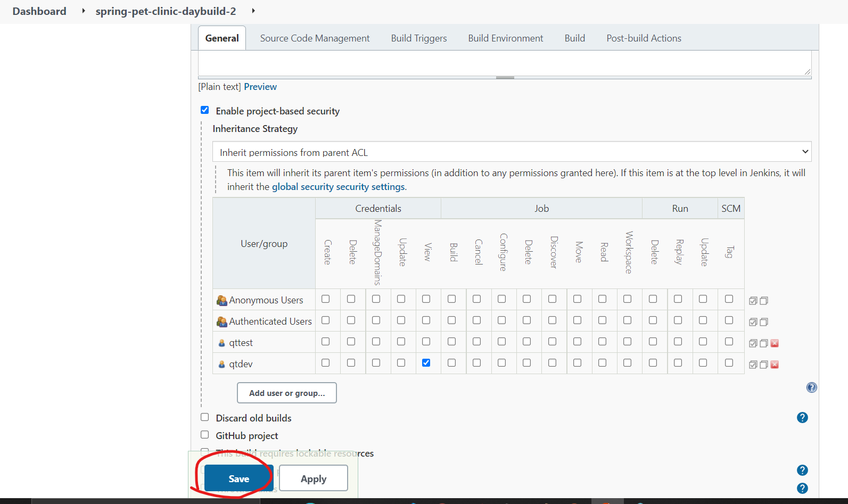Open help for Discard old builds
Viewport: 848px width, 504px height.
coord(802,418)
